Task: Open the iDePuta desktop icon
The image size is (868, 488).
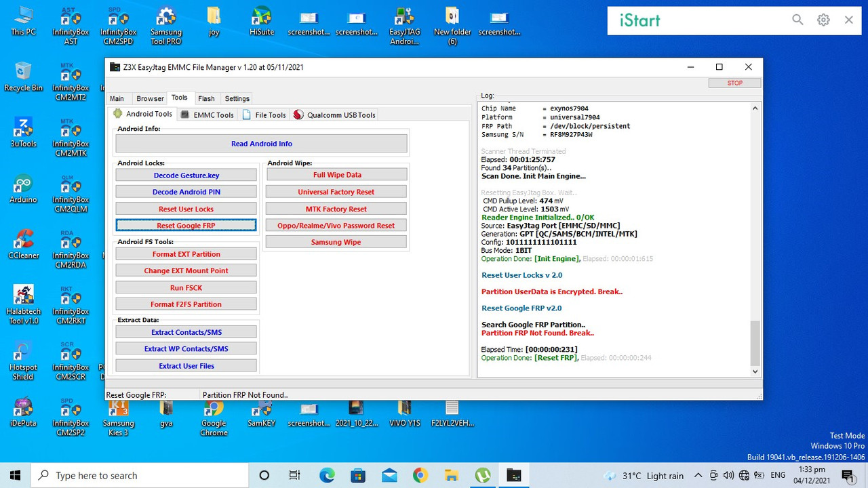Action: pos(23,412)
